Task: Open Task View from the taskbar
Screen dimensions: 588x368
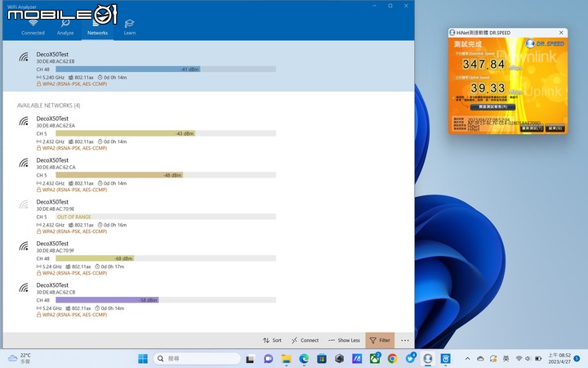Action: tap(250, 359)
